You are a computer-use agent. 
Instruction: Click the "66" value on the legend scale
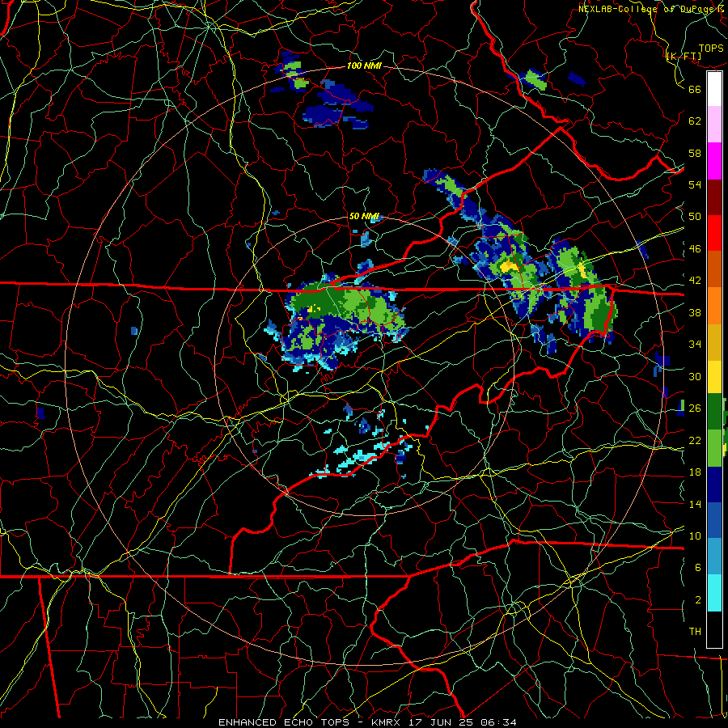pos(695,89)
